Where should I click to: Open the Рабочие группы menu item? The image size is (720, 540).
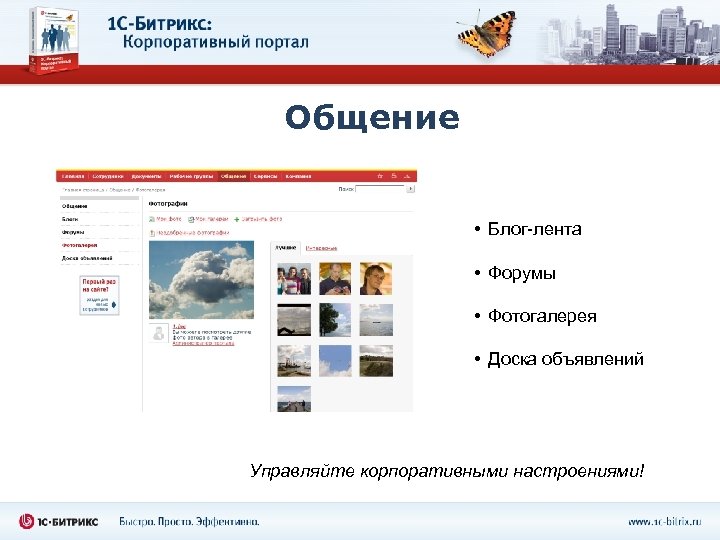point(191,176)
